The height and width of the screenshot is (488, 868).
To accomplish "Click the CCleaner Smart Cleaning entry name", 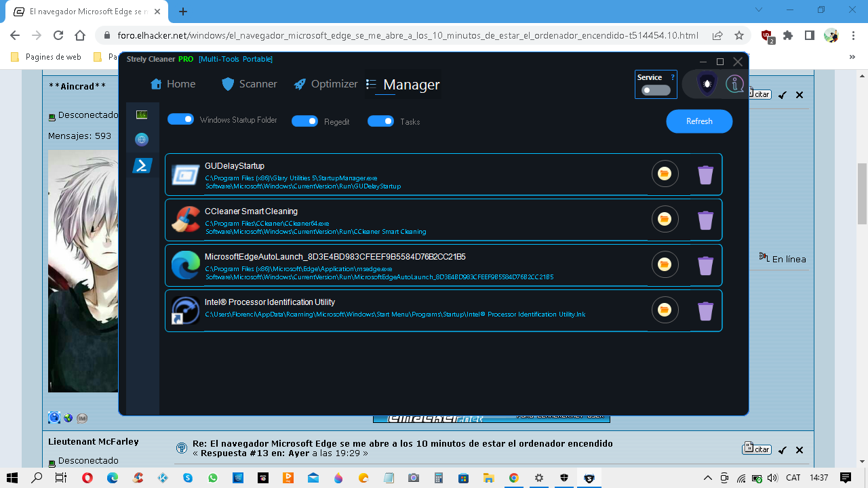I will point(251,211).
